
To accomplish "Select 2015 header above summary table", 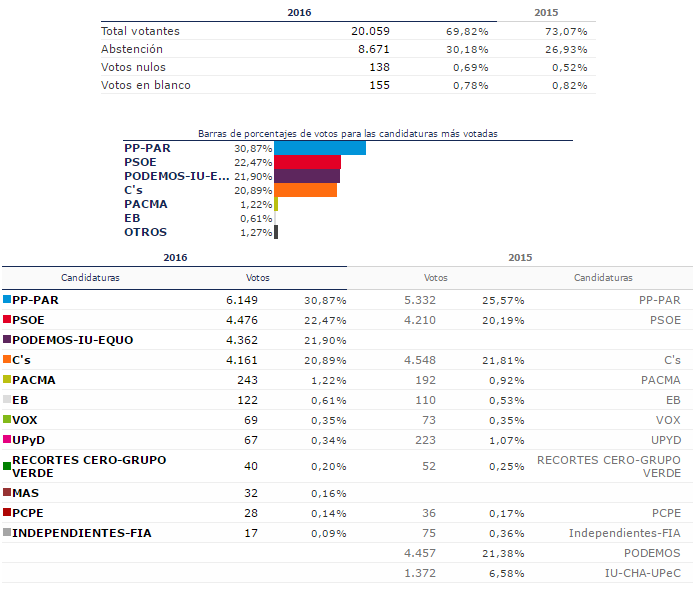I will [x=546, y=12].
